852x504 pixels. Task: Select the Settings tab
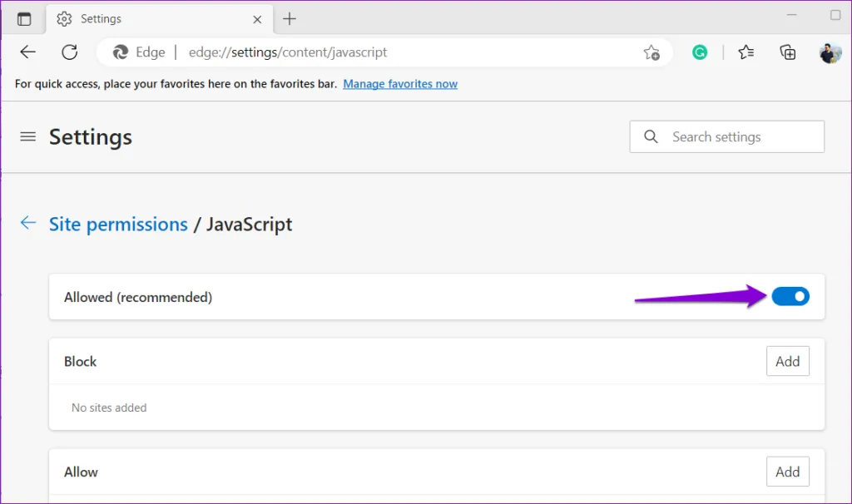point(150,19)
